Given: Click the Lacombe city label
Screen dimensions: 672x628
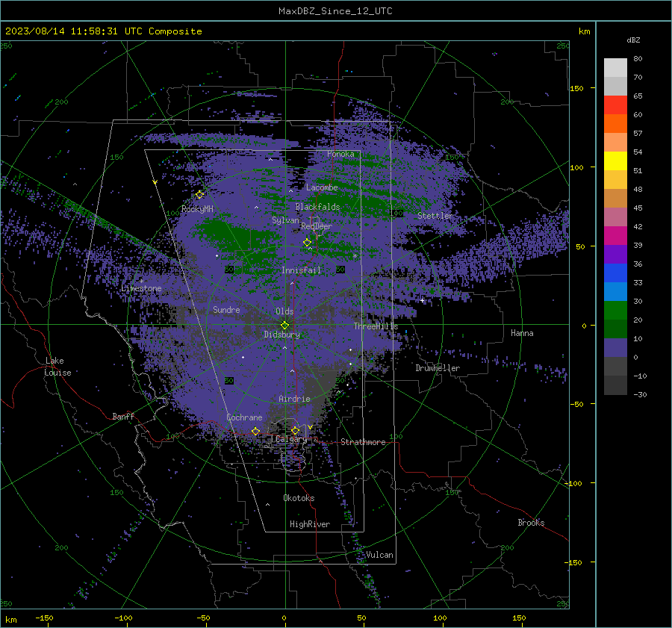Looking at the screenshot, I should click(x=322, y=187).
